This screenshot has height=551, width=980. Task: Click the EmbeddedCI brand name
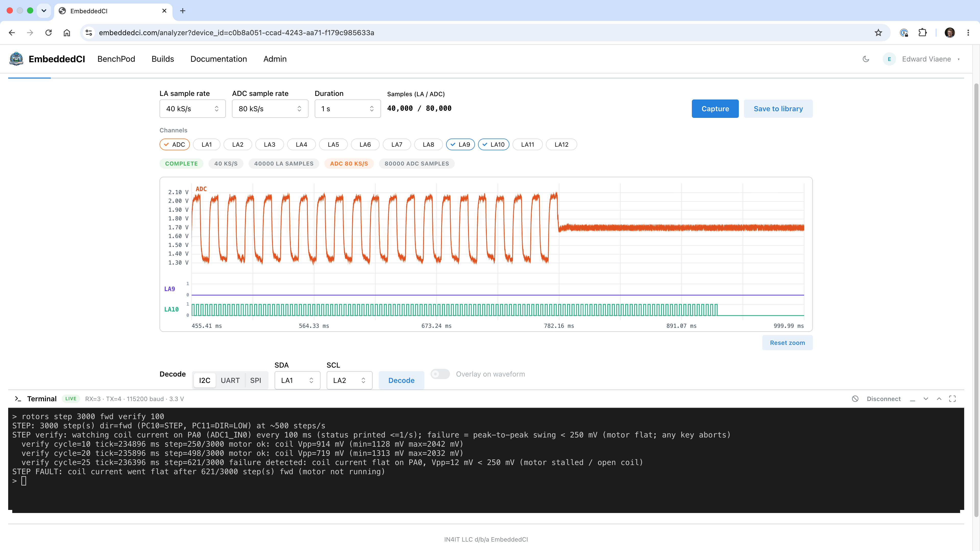click(x=57, y=59)
